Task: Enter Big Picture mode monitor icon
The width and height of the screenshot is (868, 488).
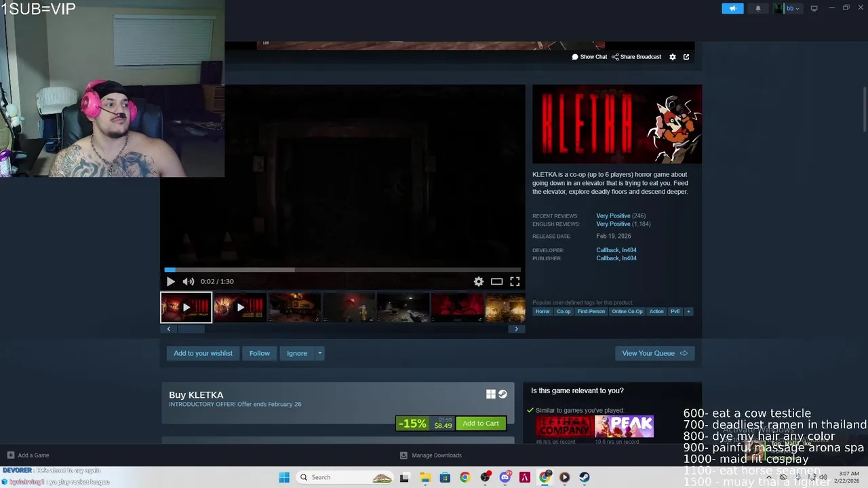Action: tap(814, 8)
